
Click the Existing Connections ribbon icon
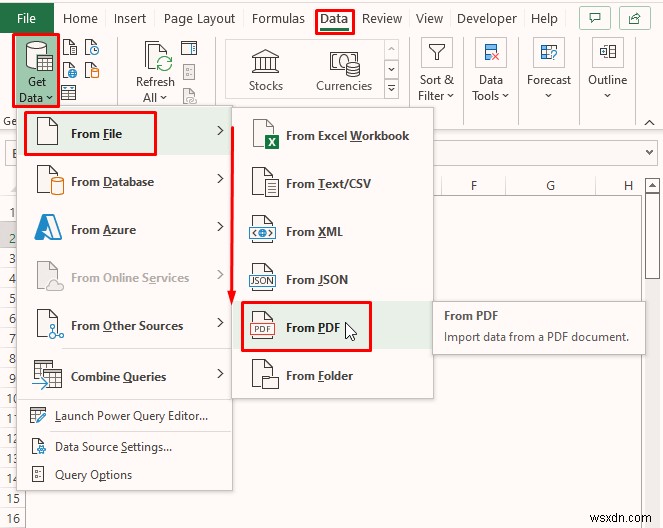click(x=92, y=70)
